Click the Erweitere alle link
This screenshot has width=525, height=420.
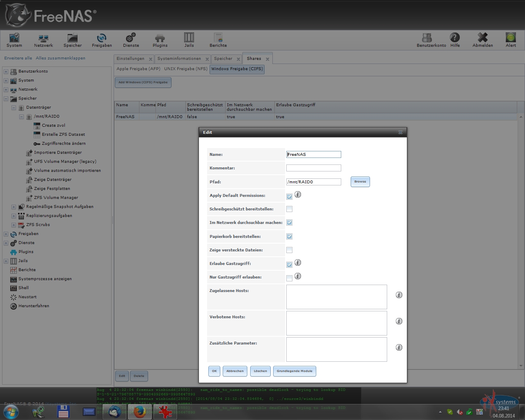pos(18,58)
